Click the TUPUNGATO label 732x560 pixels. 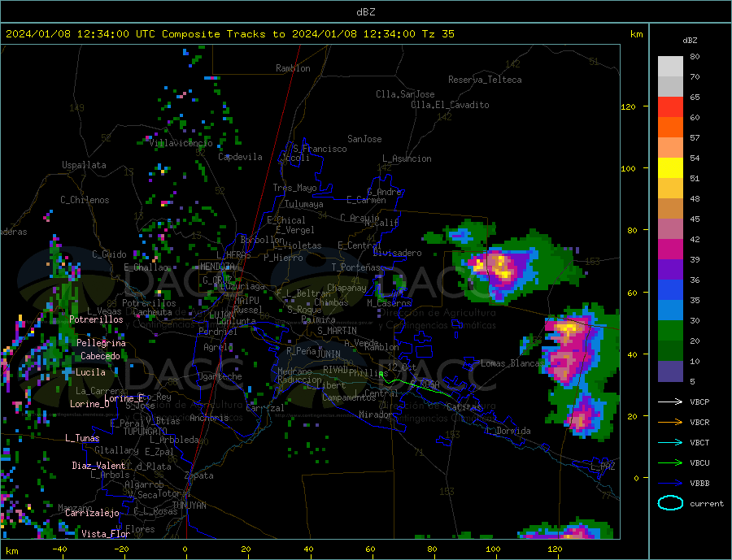pos(146,432)
